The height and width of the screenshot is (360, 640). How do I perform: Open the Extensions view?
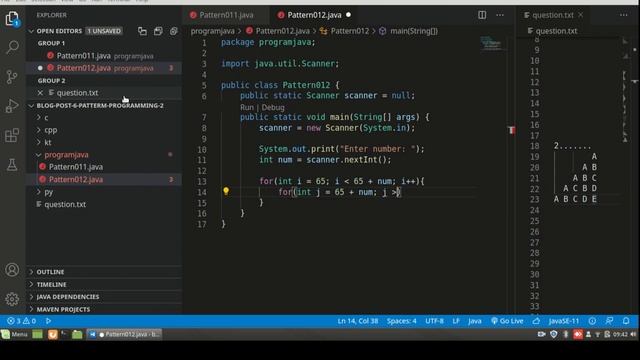click(x=12, y=135)
